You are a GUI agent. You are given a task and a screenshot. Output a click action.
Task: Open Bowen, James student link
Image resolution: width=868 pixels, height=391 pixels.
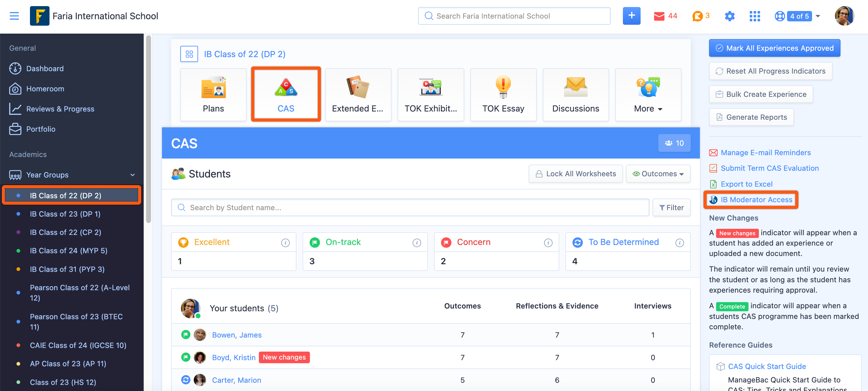237,335
